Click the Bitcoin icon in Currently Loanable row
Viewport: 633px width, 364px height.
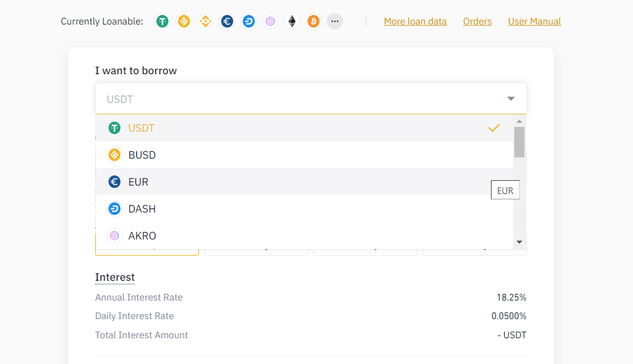(314, 22)
